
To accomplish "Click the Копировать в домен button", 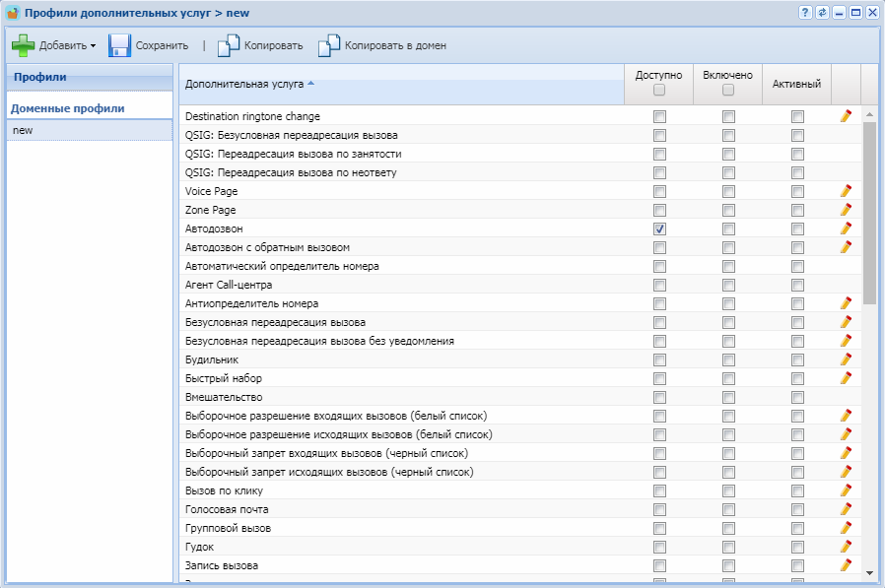I will [394, 45].
